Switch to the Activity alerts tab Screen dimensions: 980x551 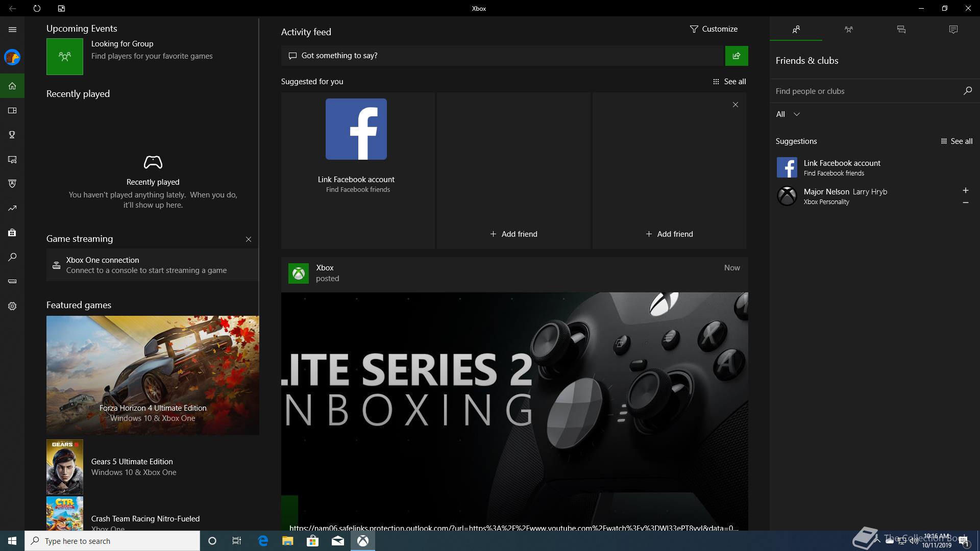point(953,30)
